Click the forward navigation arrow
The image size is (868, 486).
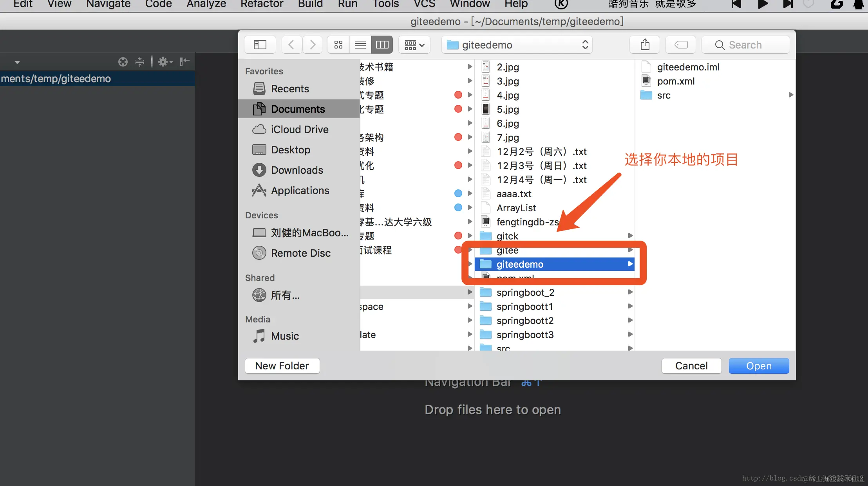point(312,45)
